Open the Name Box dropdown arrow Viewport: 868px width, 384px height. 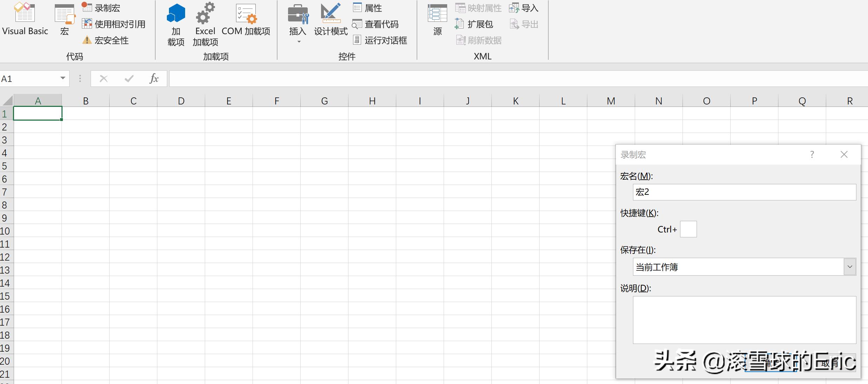pyautogui.click(x=63, y=78)
